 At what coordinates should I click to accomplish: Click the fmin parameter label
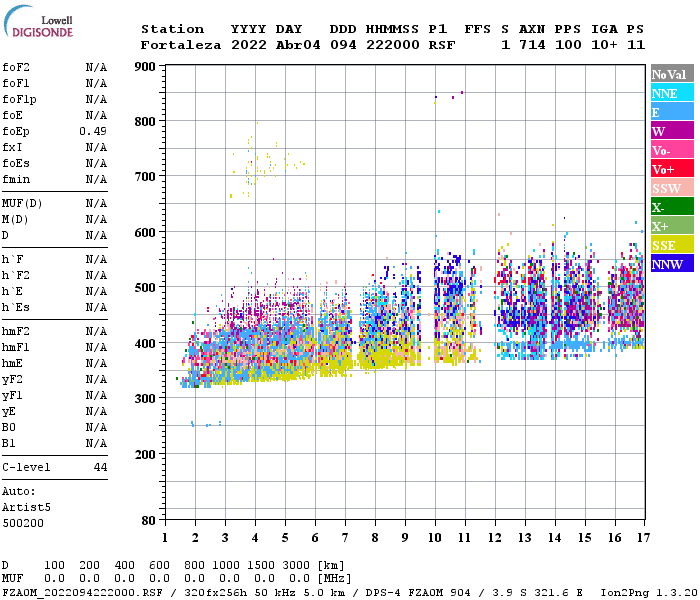tap(16, 179)
